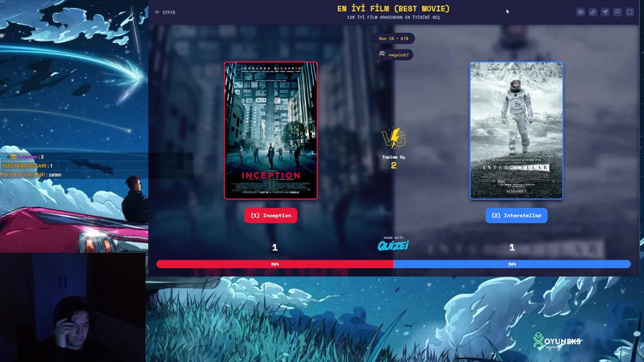Click the red Inception vote percentage bar
The height and width of the screenshot is (362, 644).
click(x=275, y=264)
